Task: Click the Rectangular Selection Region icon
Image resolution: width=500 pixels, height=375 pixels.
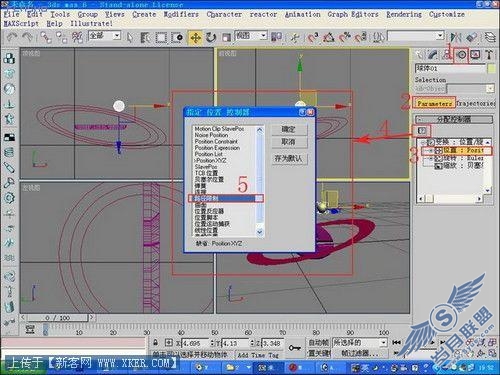Action: pyautogui.click(x=161, y=37)
